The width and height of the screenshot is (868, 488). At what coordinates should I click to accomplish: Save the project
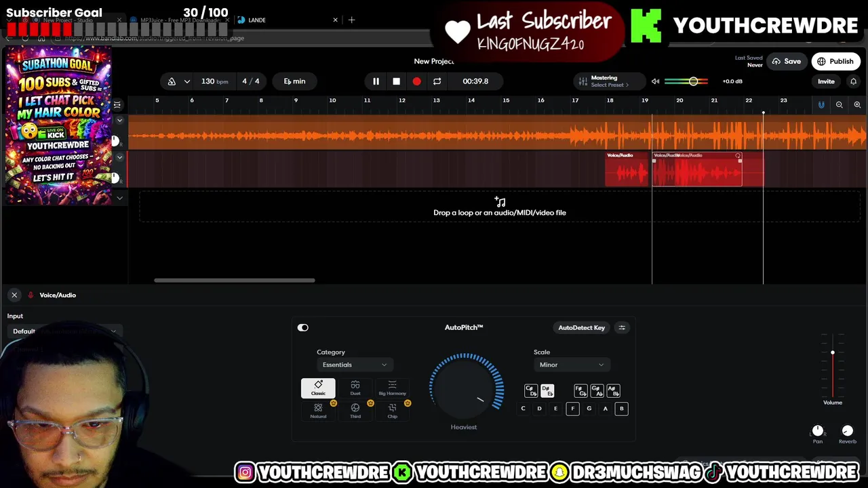[786, 62]
